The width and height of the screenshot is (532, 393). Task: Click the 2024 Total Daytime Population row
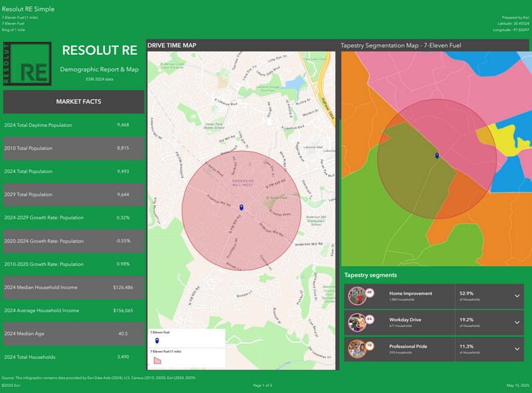click(74, 125)
